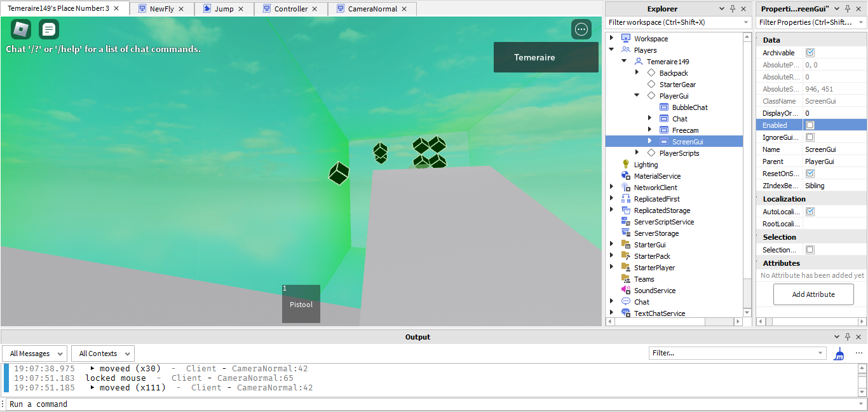The image size is (868, 412).
Task: Click the Freecam gui icon
Action: pos(664,130)
